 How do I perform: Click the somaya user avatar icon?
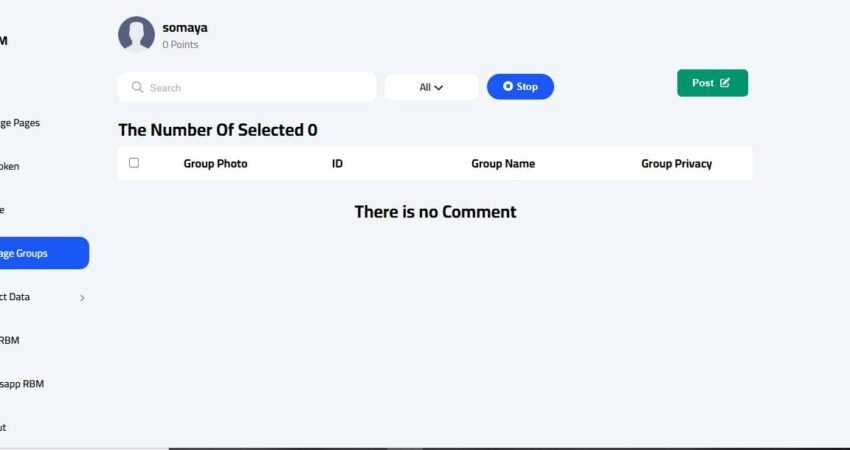pos(136,34)
